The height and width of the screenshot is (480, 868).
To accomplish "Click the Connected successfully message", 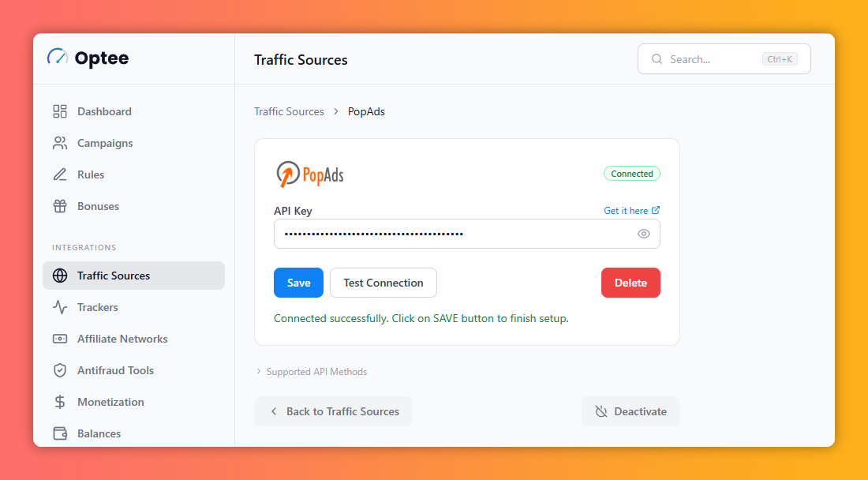I will click(x=421, y=318).
